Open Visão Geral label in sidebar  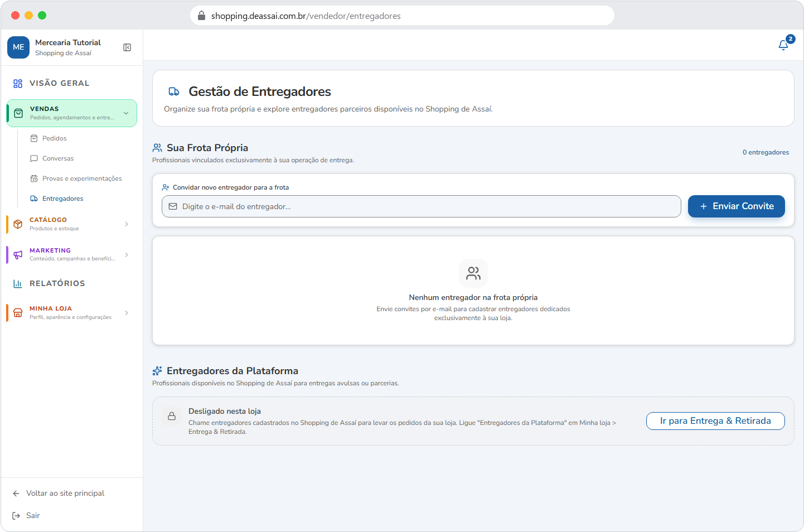59,84
